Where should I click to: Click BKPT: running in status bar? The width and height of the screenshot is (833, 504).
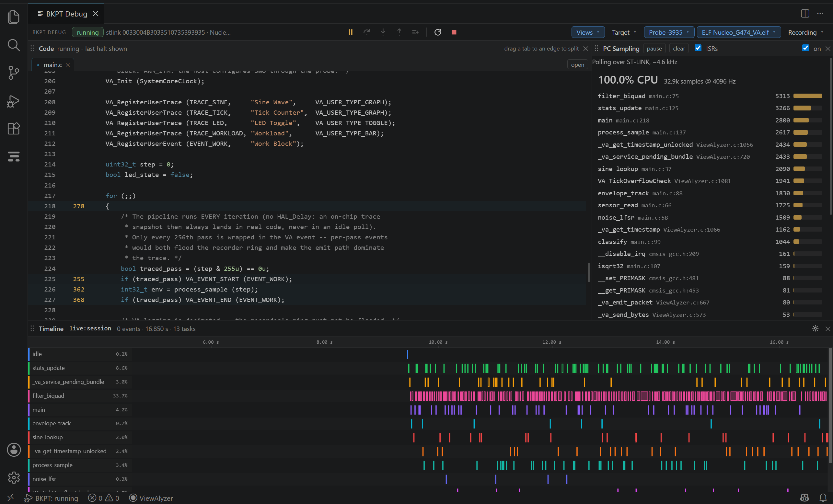pyautogui.click(x=52, y=498)
